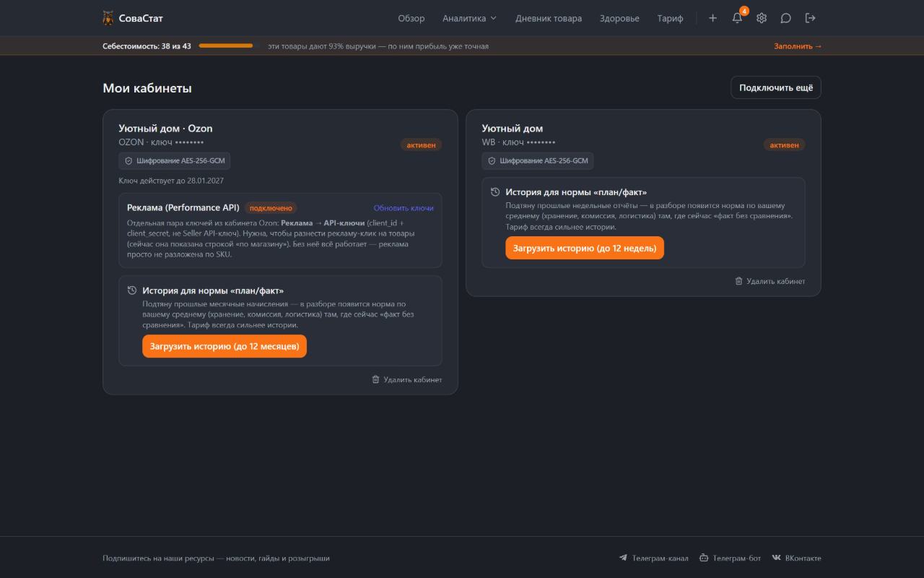Viewport: 924px width, 578px height.
Task: Expand the Аналитика dropdown menu
Action: (x=469, y=18)
